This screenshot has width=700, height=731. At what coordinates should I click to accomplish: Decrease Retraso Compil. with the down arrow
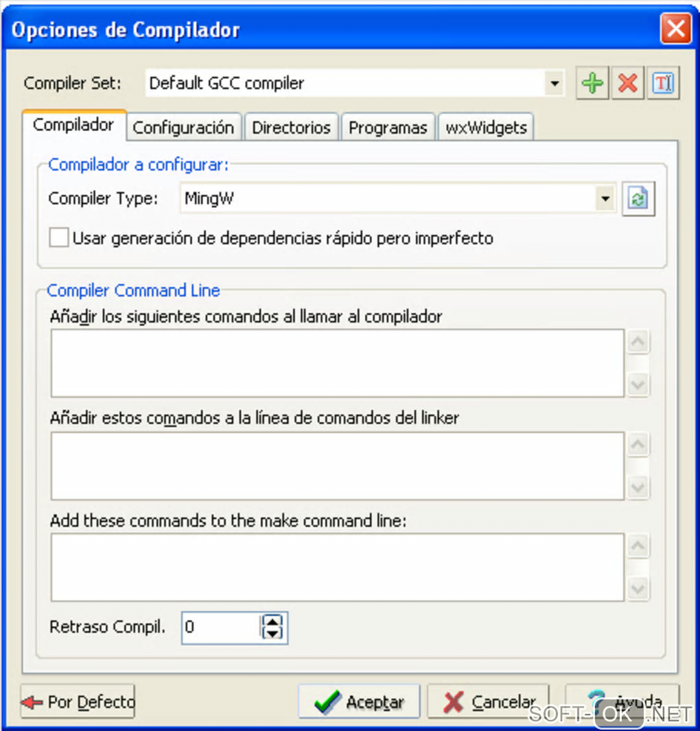point(272,634)
